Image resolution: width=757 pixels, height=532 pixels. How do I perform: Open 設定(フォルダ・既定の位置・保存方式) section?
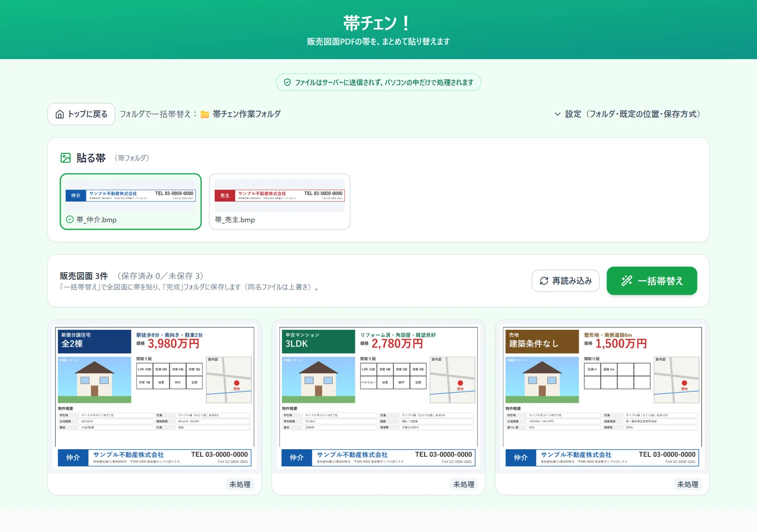point(627,114)
